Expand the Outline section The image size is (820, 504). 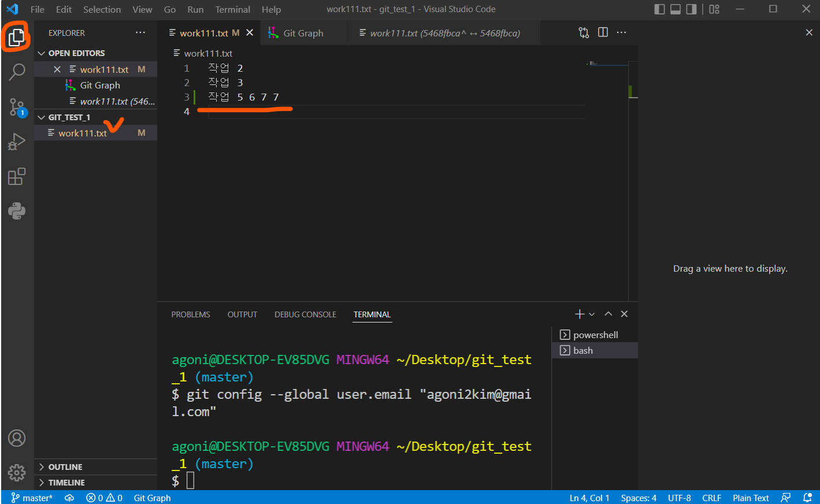point(95,467)
